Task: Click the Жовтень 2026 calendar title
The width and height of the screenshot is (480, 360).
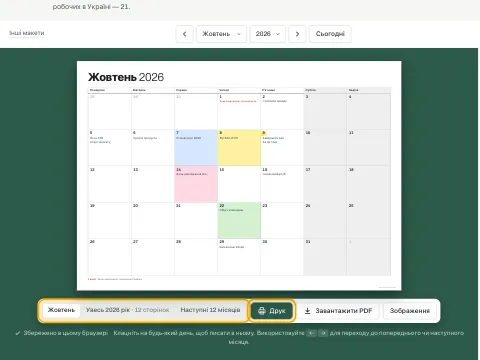Action: click(126, 77)
